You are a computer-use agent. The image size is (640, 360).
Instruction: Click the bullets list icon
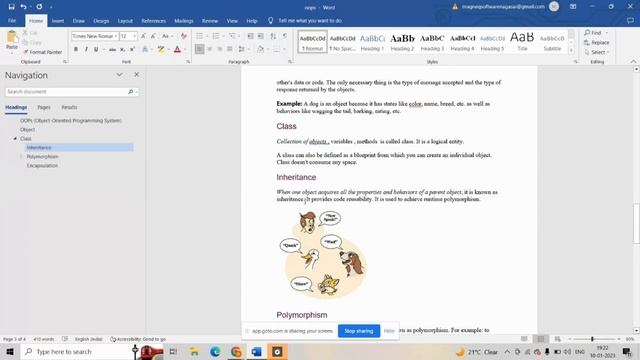point(200,36)
